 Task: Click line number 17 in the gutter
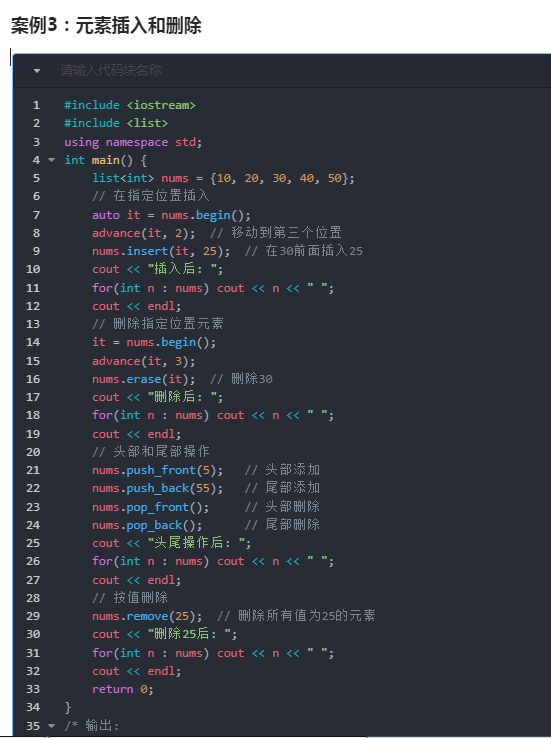[x=33, y=397]
